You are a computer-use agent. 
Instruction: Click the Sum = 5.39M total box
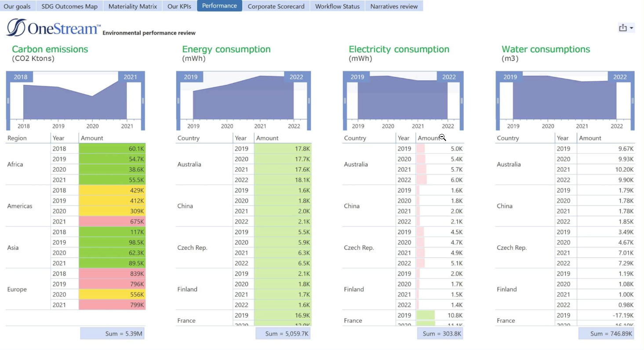coord(112,334)
